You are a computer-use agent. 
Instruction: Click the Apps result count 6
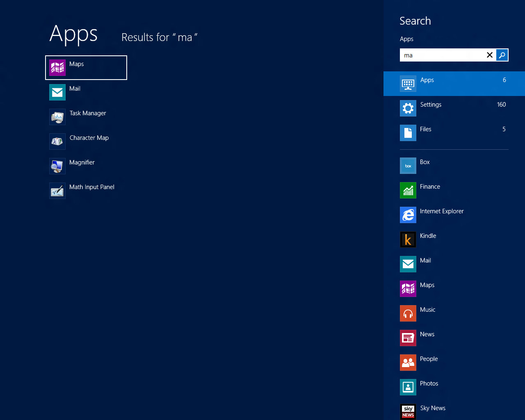pyautogui.click(x=504, y=80)
